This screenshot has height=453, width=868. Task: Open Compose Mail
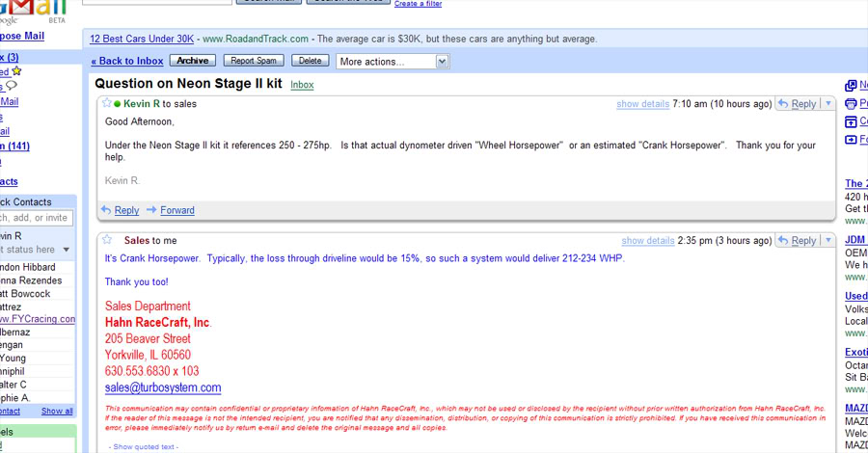tap(22, 36)
